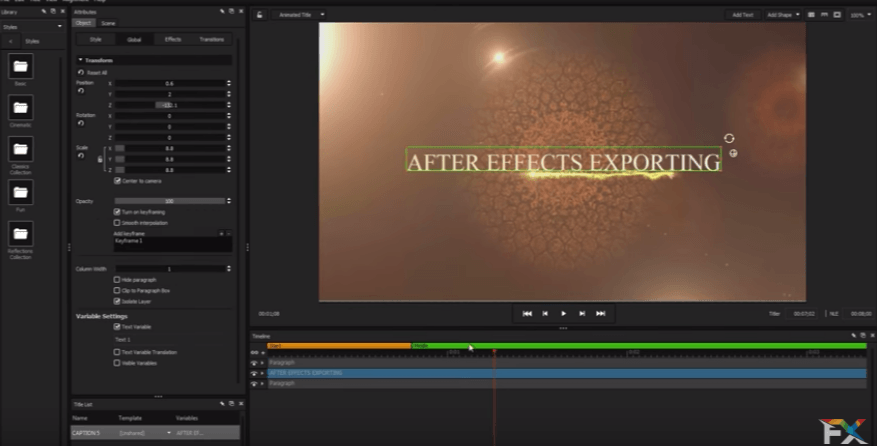
Task: Open the Cinematic styles folder
Action: click(x=20, y=107)
